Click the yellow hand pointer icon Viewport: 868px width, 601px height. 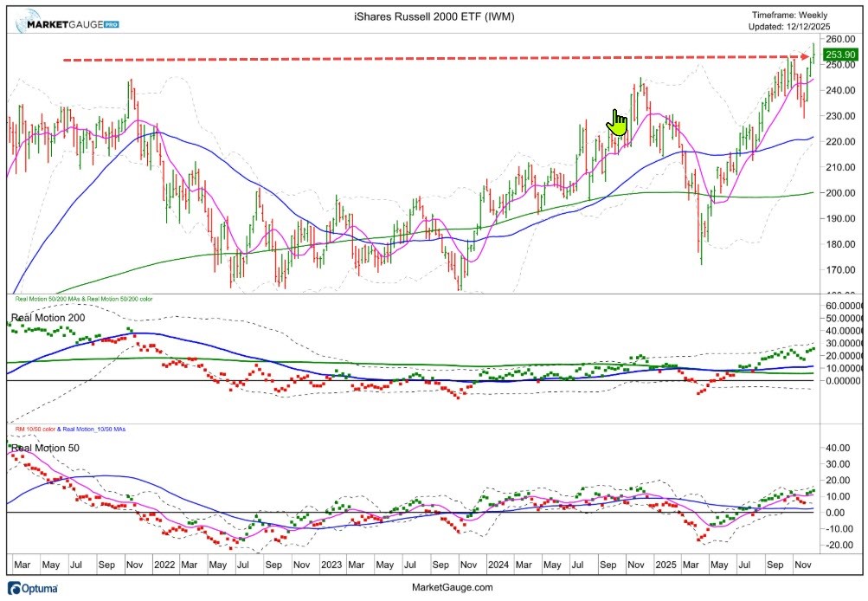click(x=618, y=122)
